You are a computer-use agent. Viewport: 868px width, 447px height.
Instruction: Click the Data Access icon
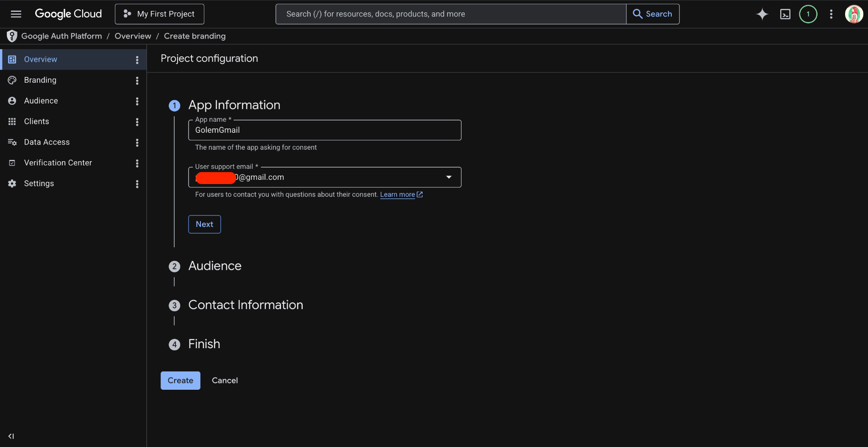pos(12,142)
